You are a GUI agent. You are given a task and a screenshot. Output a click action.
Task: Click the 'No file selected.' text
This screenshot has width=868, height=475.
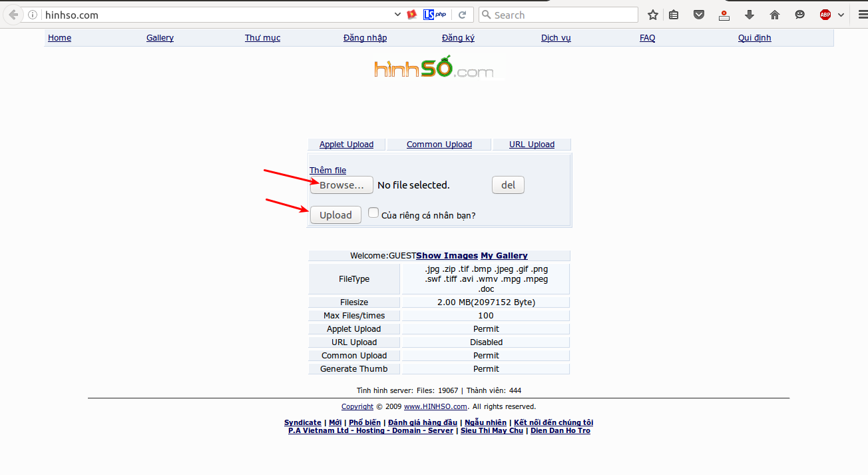[413, 185]
